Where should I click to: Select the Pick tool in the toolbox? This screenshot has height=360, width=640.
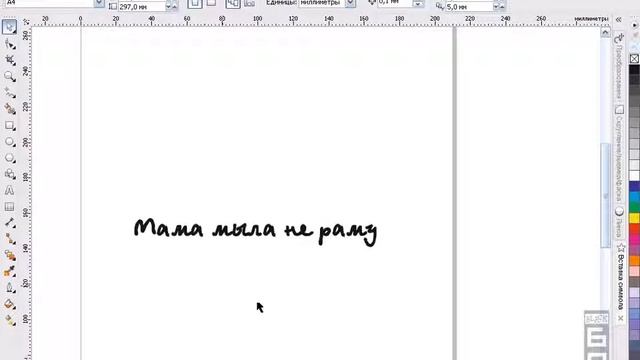coord(9,27)
